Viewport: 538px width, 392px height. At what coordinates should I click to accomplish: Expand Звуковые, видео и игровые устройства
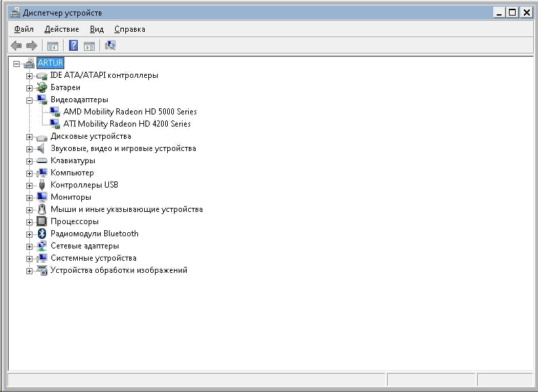click(30, 149)
